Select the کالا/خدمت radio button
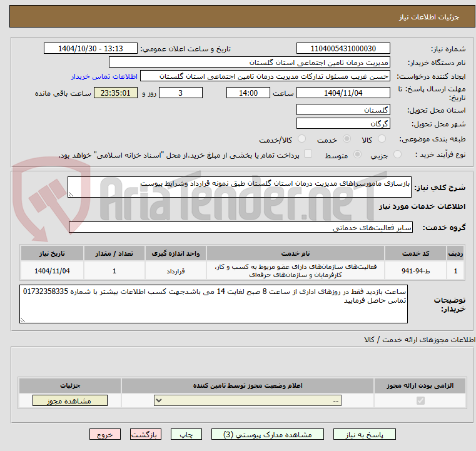The width and height of the screenshot is (476, 451). click(x=301, y=139)
